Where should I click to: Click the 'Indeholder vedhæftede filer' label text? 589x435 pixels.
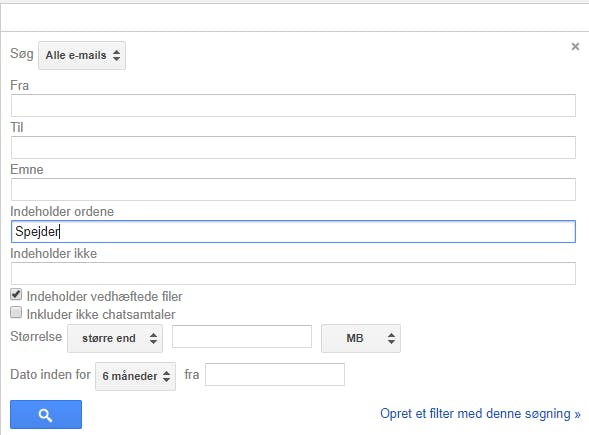click(104, 296)
